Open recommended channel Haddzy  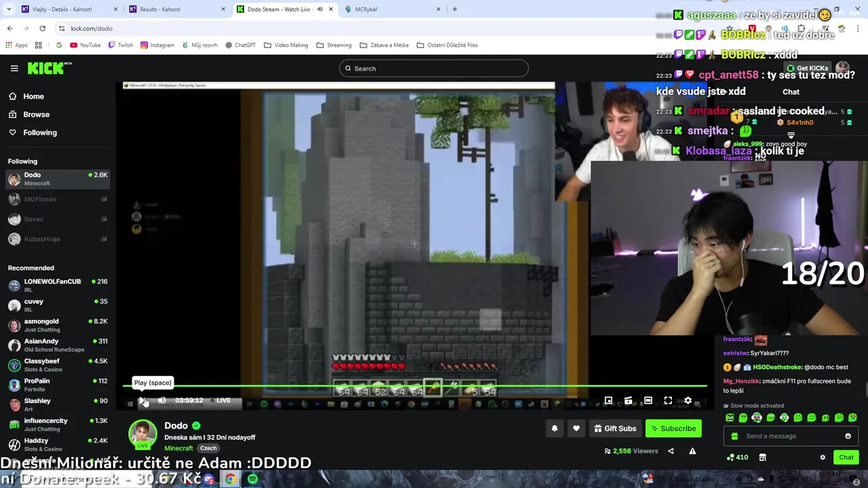point(58,444)
